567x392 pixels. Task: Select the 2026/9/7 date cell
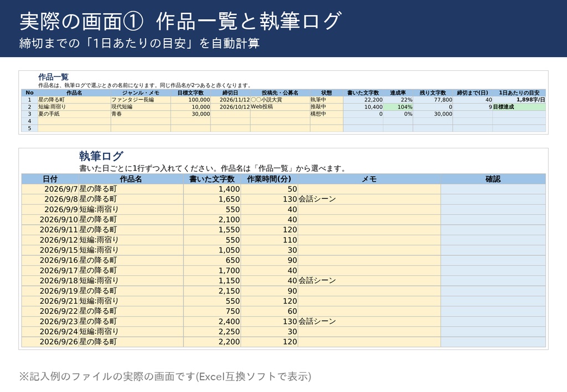pyautogui.click(x=50, y=189)
